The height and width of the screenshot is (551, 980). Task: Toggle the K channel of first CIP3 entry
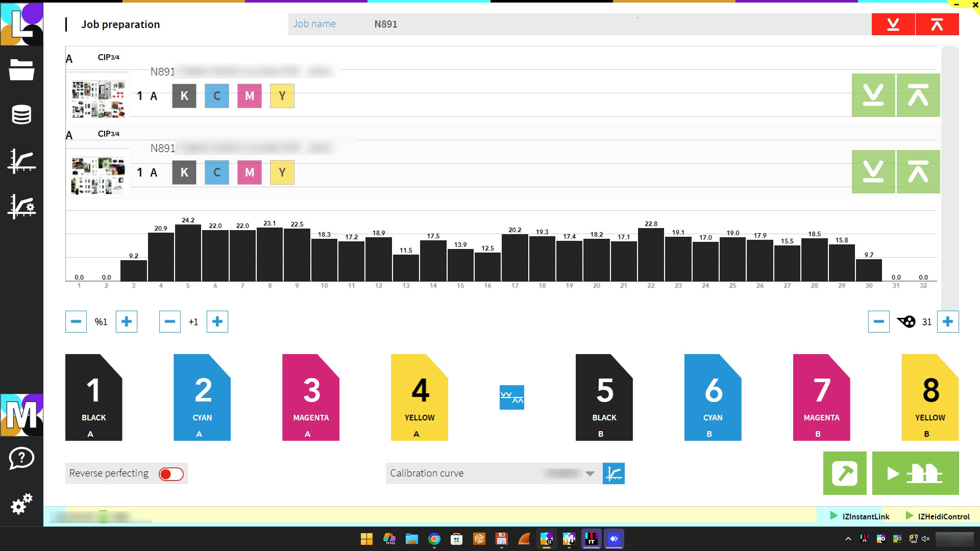point(184,96)
